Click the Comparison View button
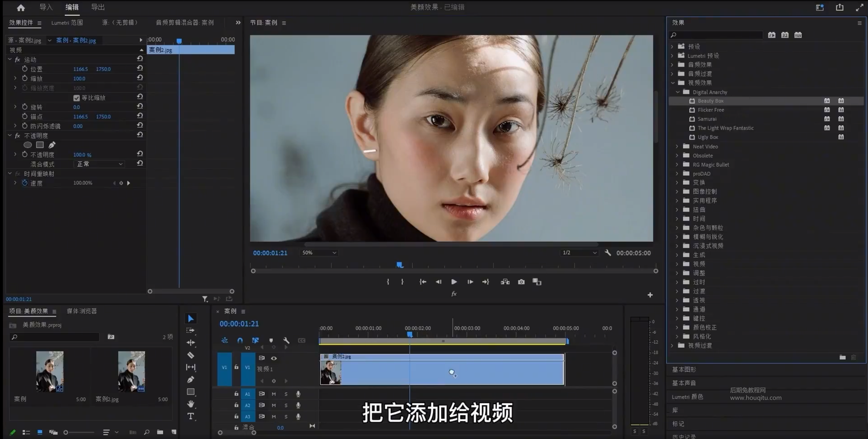This screenshot has width=868, height=439. pyautogui.click(x=537, y=282)
